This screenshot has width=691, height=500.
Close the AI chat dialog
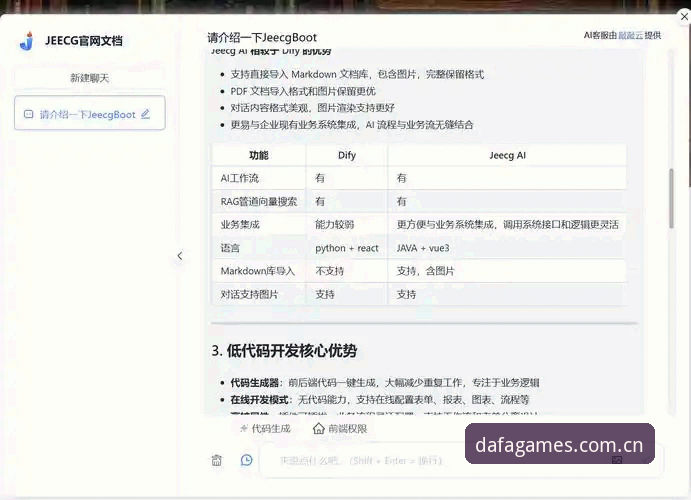(684, 17)
